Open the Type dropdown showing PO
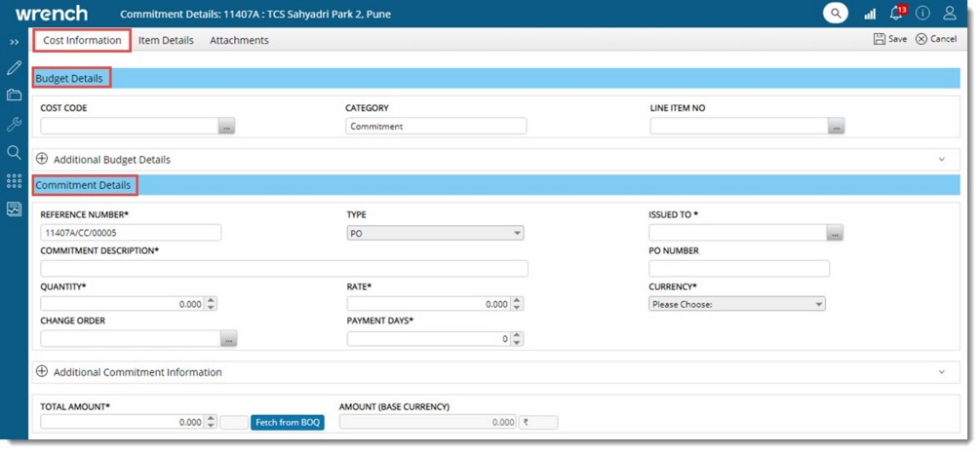Viewport: 980px width, 452px height. point(435,233)
